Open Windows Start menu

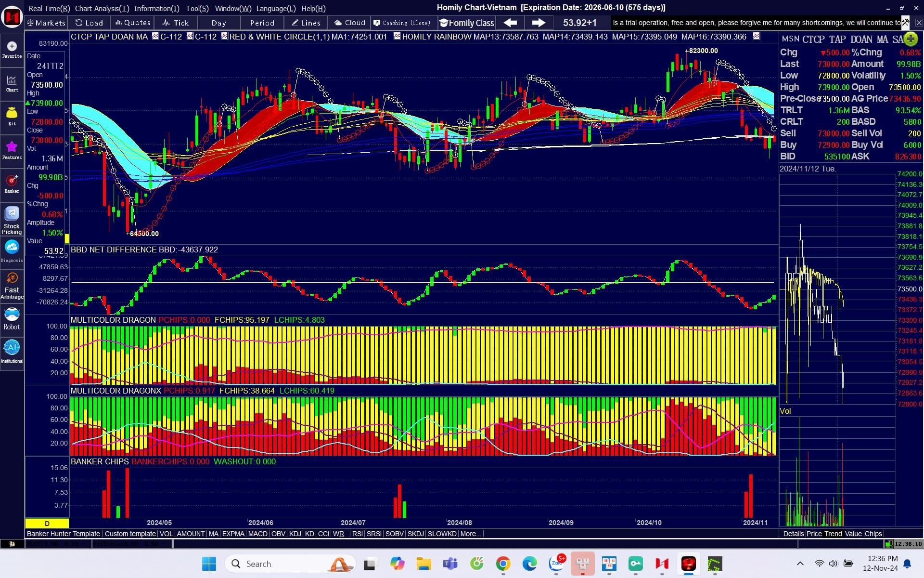pyautogui.click(x=209, y=564)
